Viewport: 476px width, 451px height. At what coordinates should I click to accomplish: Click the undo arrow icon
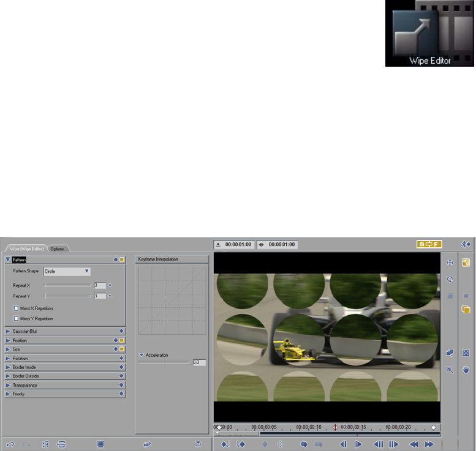point(10,444)
